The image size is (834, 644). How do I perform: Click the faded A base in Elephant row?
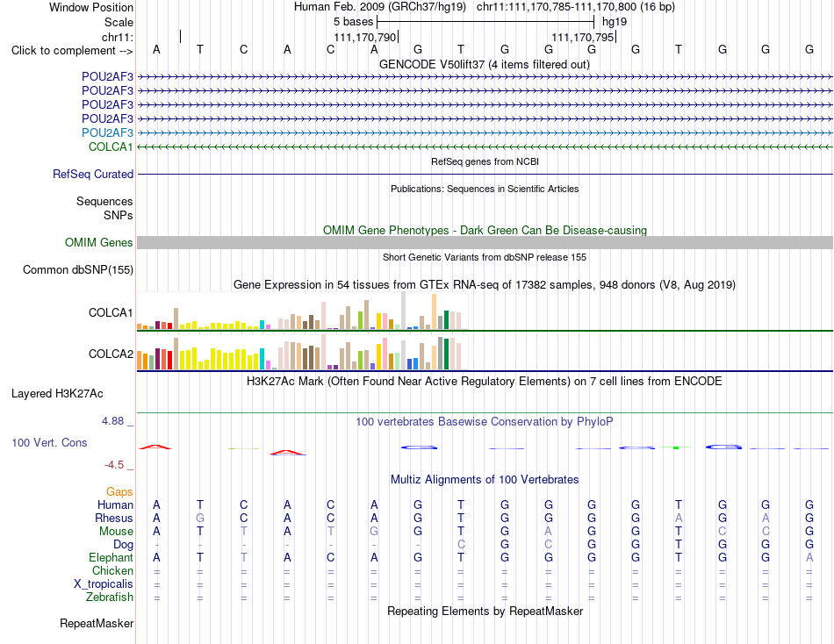coord(809,557)
